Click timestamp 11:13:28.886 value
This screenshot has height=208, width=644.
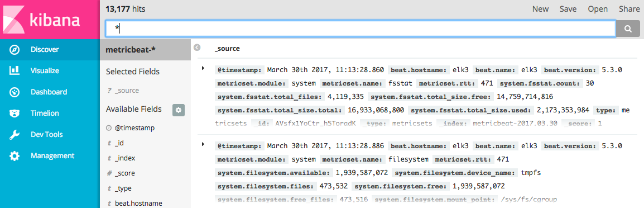pos(325,146)
